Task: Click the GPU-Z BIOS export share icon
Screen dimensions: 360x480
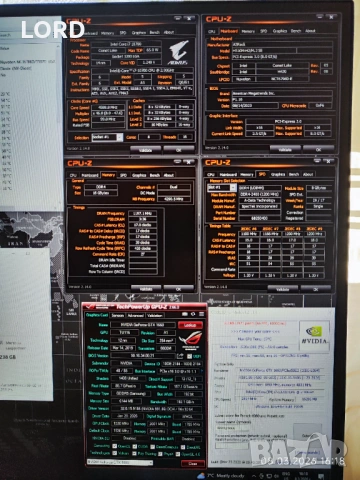Action: [x=181, y=356]
